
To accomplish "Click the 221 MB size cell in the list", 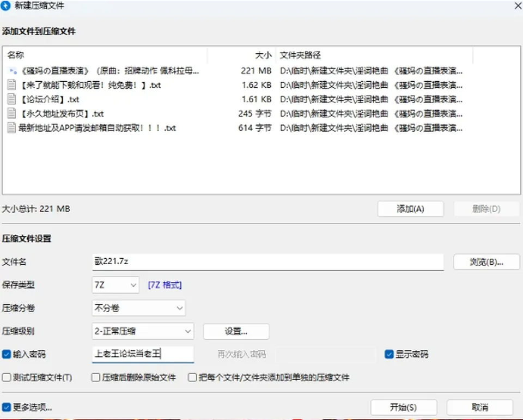I will pos(256,71).
